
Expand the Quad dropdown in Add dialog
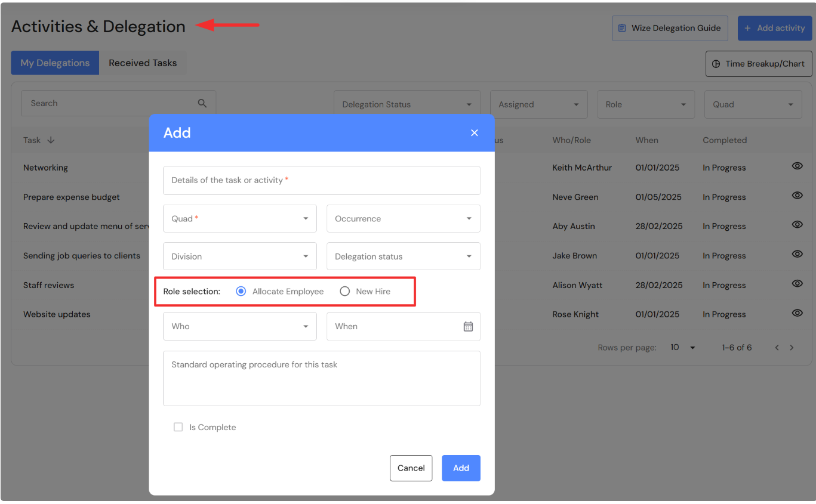(239, 219)
